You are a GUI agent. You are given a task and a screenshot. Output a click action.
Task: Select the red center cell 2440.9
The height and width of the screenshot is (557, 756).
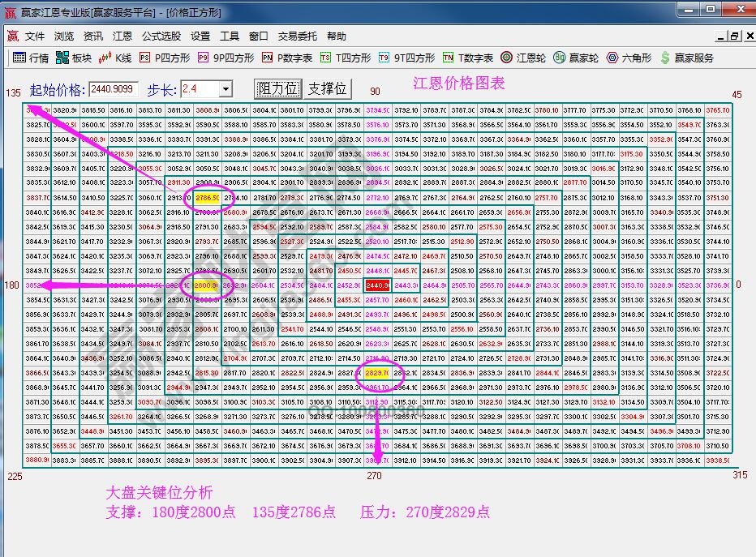click(x=377, y=285)
